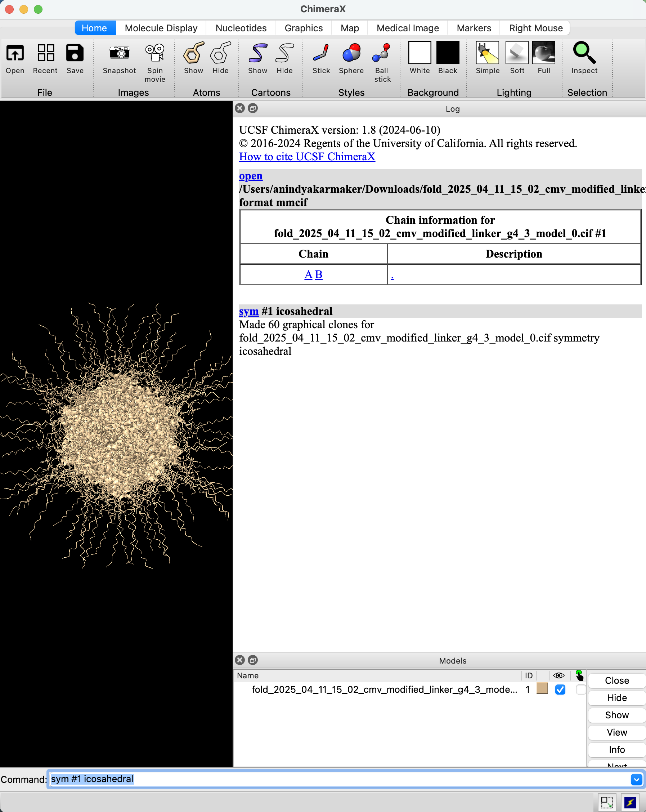Click the Snapshot camera icon

[119, 53]
